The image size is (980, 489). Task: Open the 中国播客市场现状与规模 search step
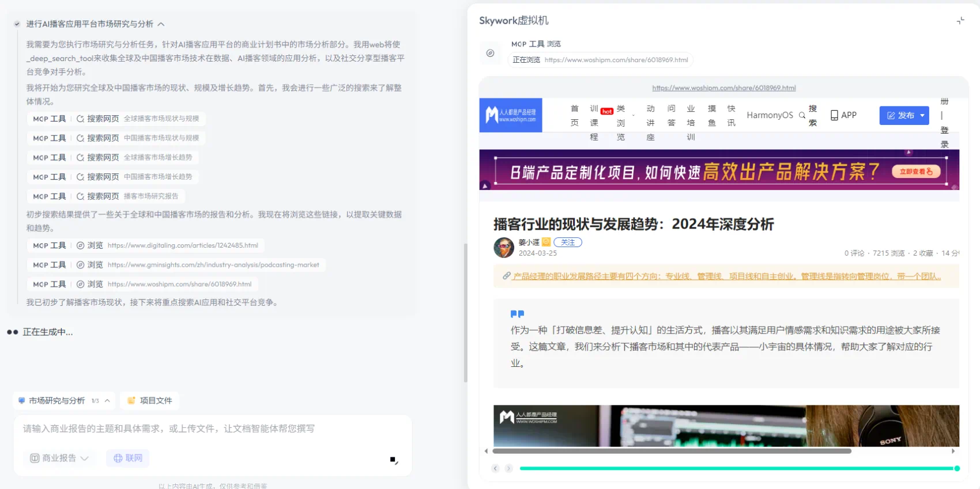pos(116,138)
